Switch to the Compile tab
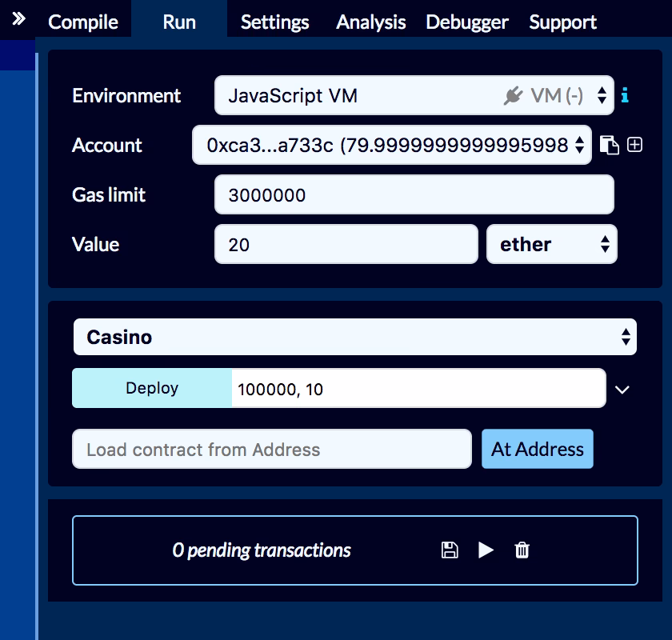The width and height of the screenshot is (672, 640). [x=83, y=22]
